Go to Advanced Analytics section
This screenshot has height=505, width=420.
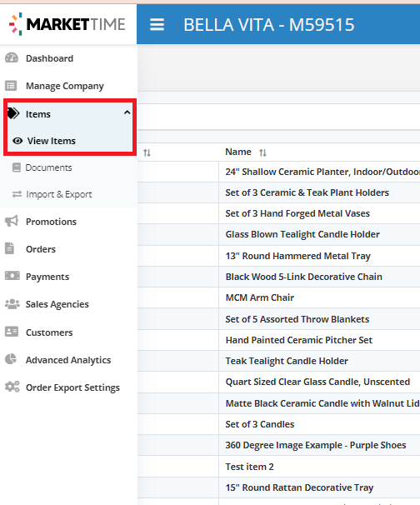68,360
